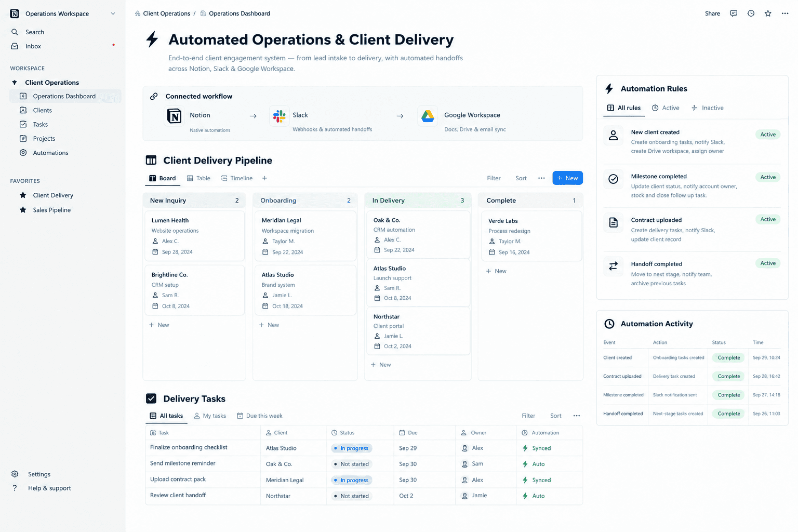This screenshot has width=798, height=532.
Task: Show only Inactive automation rules
Action: (707, 108)
